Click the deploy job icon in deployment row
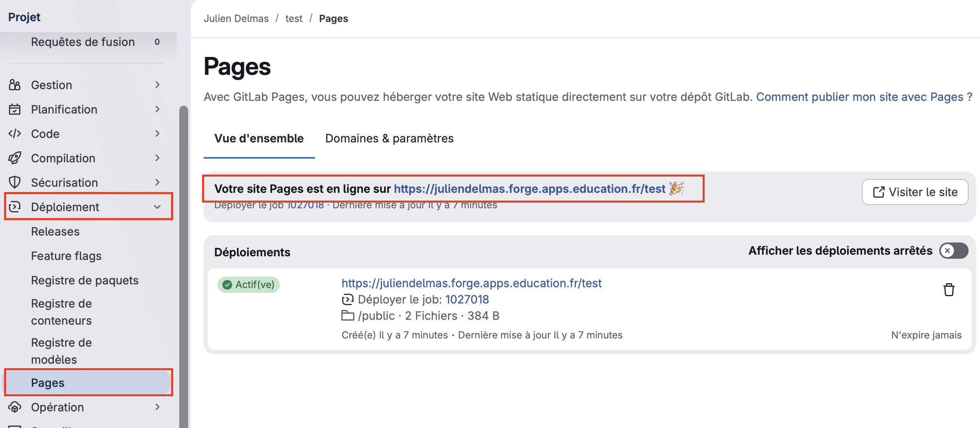 tap(347, 300)
